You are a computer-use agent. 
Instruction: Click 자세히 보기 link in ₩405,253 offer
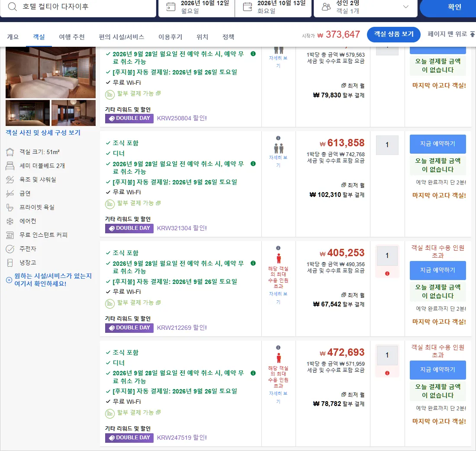click(278, 298)
